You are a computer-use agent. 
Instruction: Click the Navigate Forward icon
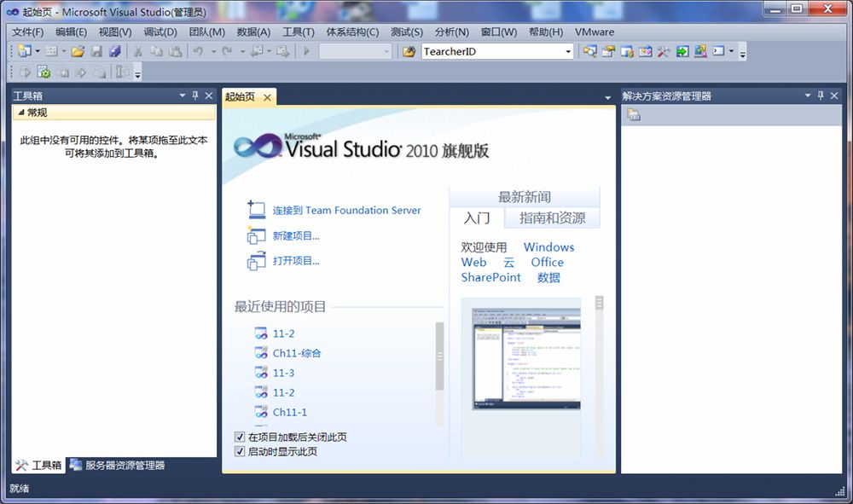[x=282, y=51]
